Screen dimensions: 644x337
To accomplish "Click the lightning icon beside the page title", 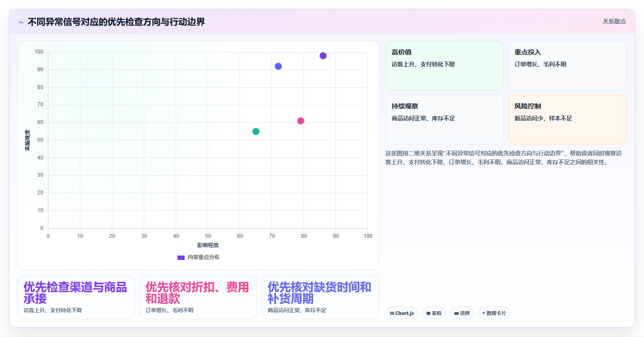I will (x=21, y=22).
